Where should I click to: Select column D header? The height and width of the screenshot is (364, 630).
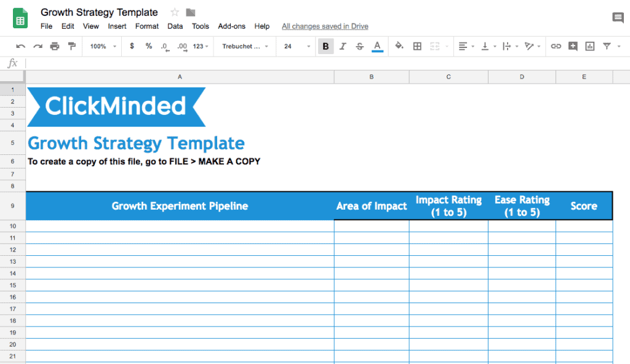click(x=522, y=77)
